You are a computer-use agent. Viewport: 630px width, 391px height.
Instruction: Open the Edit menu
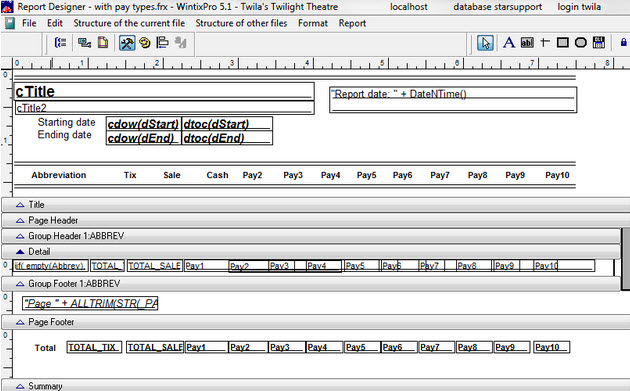coord(55,23)
